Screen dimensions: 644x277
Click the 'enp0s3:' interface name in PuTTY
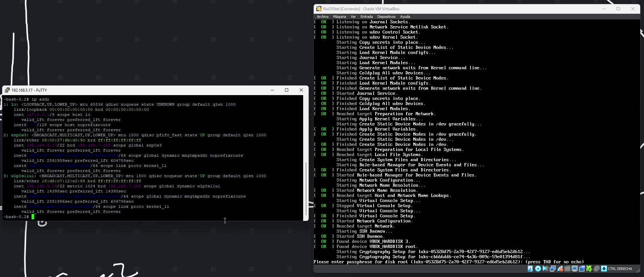click(20, 135)
